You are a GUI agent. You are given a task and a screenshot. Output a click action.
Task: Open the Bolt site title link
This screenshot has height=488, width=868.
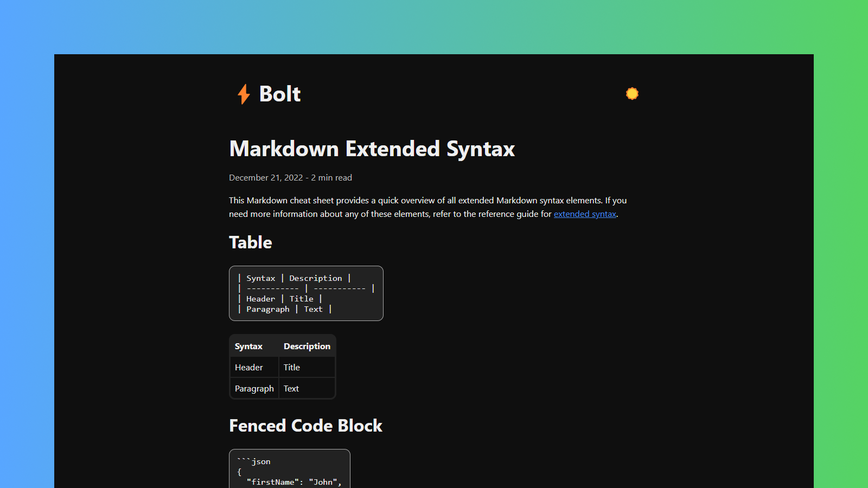279,94
